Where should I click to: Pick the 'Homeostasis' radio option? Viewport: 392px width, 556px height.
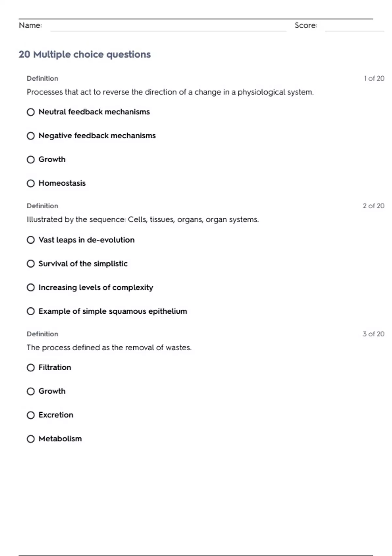click(31, 183)
